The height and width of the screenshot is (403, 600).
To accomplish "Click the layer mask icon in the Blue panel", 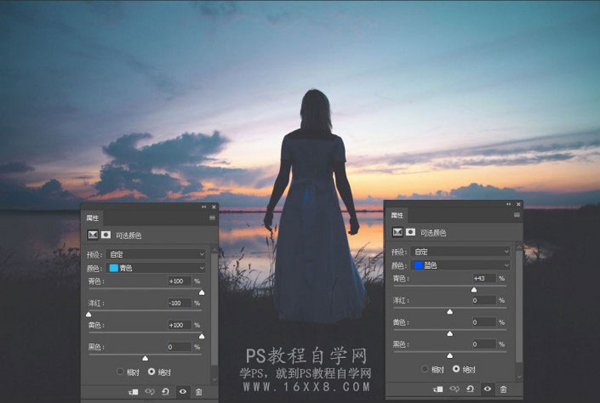I will (x=411, y=232).
